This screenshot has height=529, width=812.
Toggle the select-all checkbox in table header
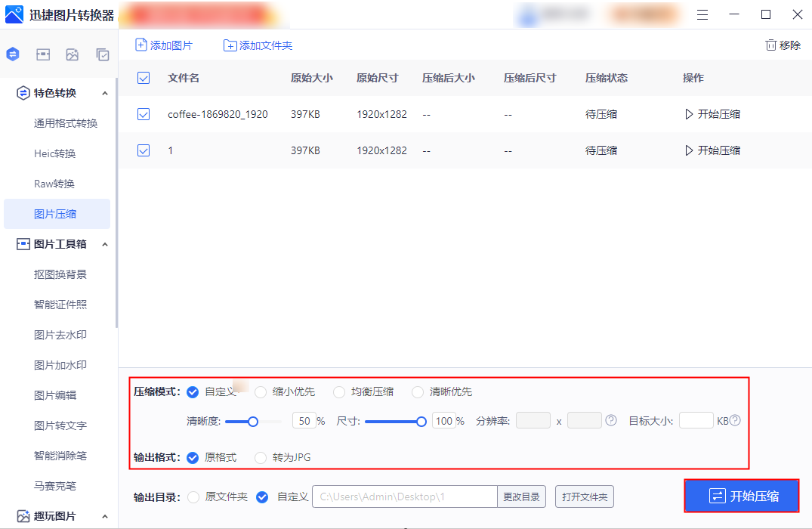[x=144, y=78]
